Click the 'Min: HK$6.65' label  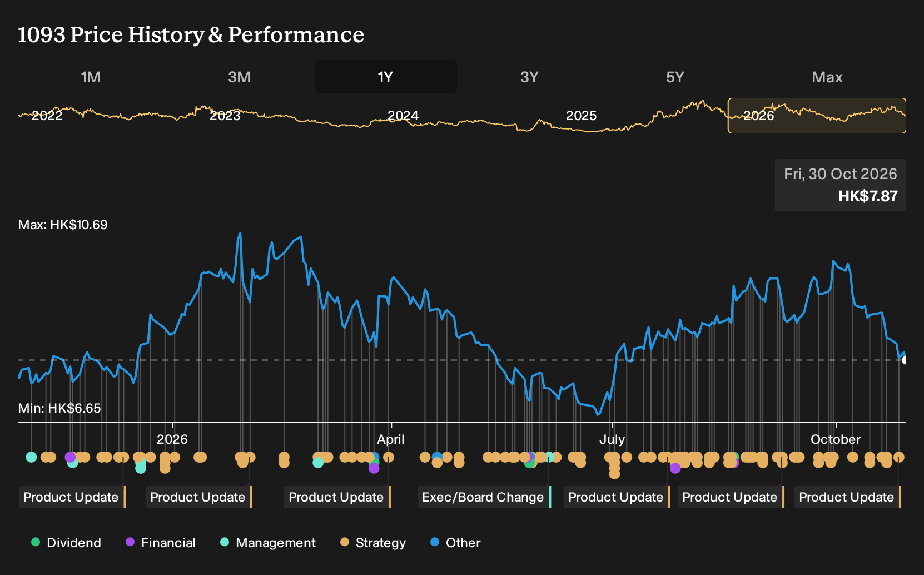point(59,408)
